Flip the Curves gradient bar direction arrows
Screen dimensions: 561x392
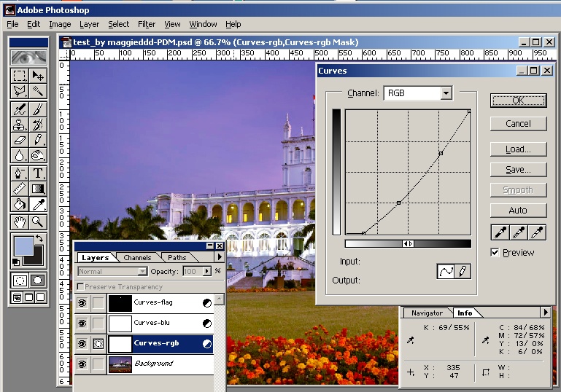pyautogui.click(x=408, y=243)
